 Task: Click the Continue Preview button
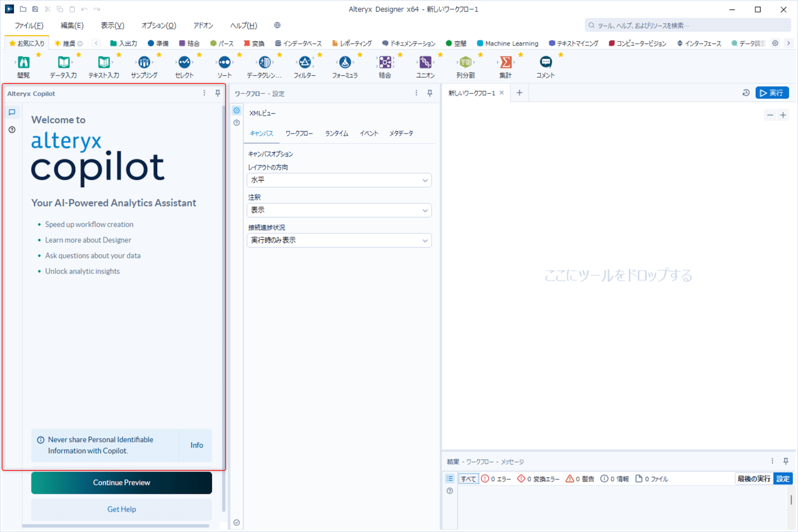tap(122, 482)
